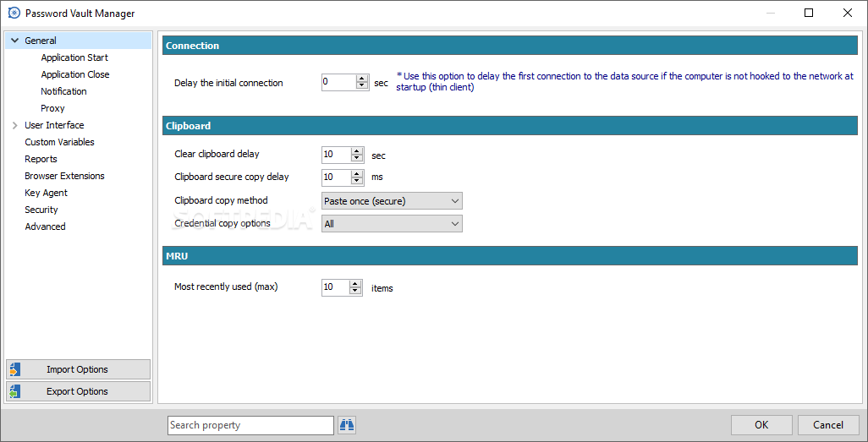Decrease the Delay the initial connection value
Viewport: 868px width, 442px height.
pos(363,86)
